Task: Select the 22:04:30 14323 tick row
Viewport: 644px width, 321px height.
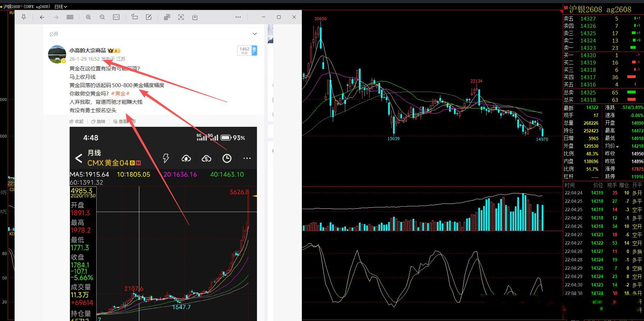Action: click(x=603, y=285)
